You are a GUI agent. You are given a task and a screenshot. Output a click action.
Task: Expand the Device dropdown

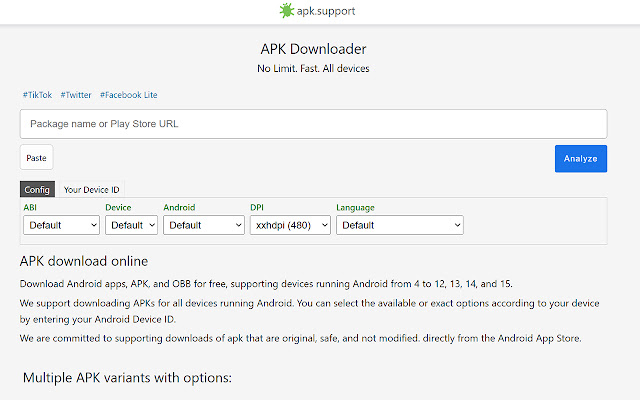(x=131, y=225)
